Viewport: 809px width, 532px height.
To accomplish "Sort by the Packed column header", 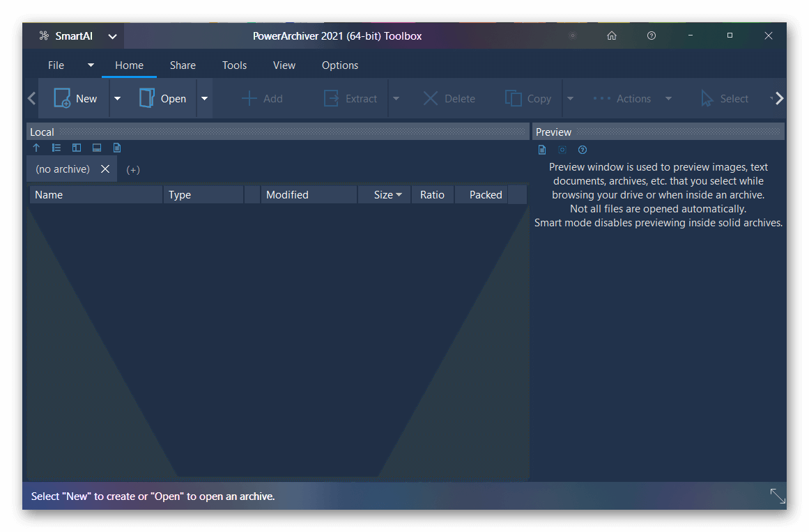I will point(481,195).
